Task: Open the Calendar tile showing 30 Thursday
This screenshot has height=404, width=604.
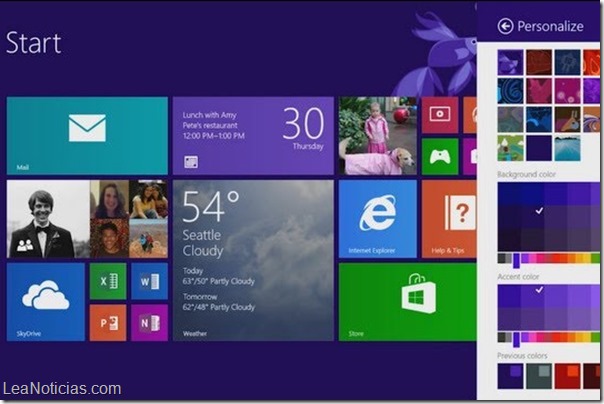Action: [253, 136]
